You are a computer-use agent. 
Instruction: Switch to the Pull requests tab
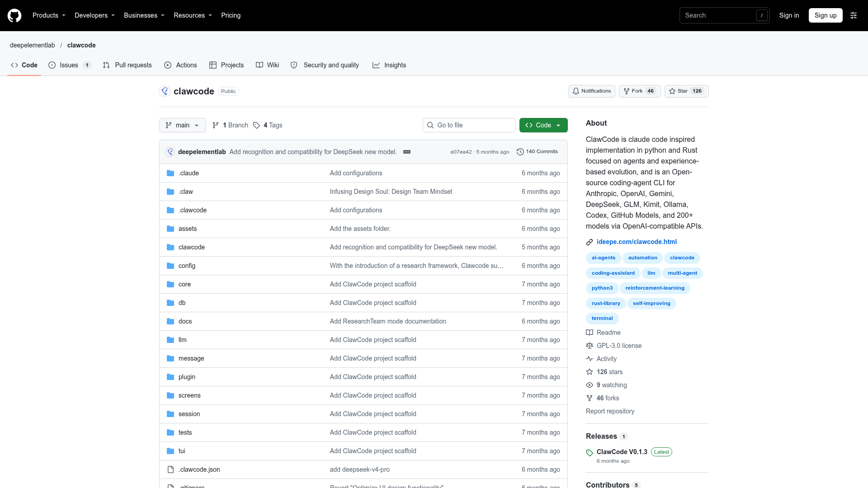tap(127, 65)
